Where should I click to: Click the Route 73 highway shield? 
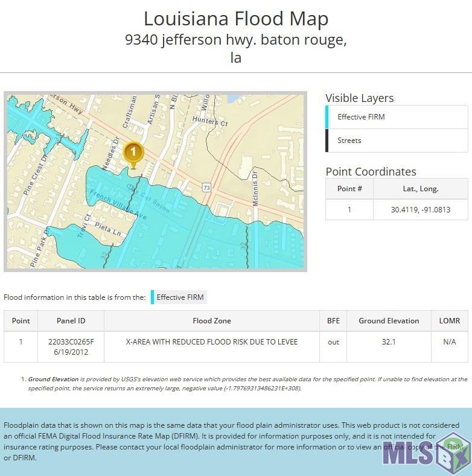coord(206,187)
